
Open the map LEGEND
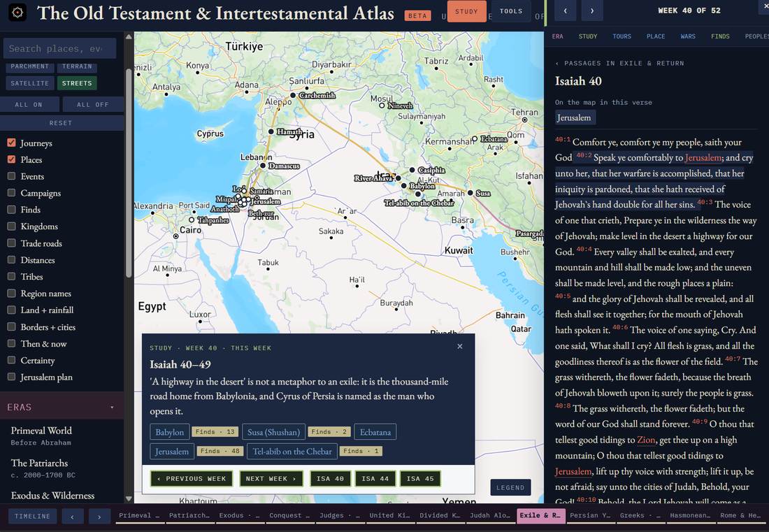pos(510,487)
